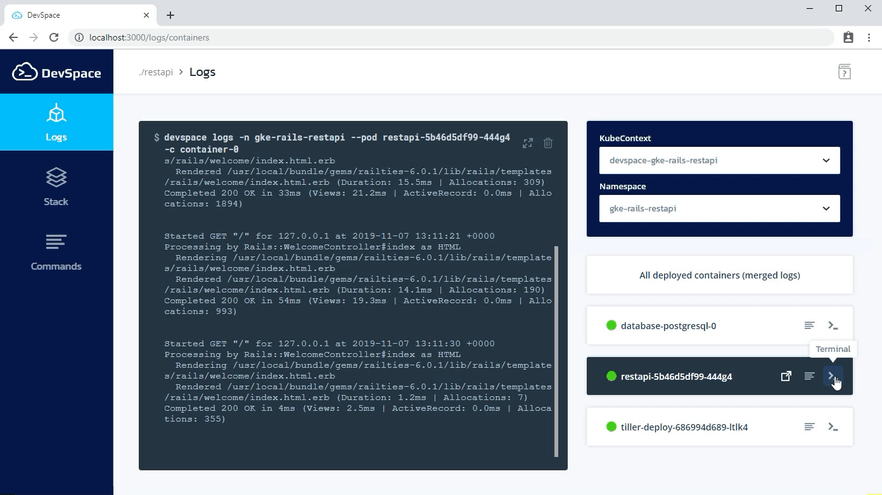The width and height of the screenshot is (882, 495).
Task: Show logs for database-postgresql-0
Action: [809, 326]
